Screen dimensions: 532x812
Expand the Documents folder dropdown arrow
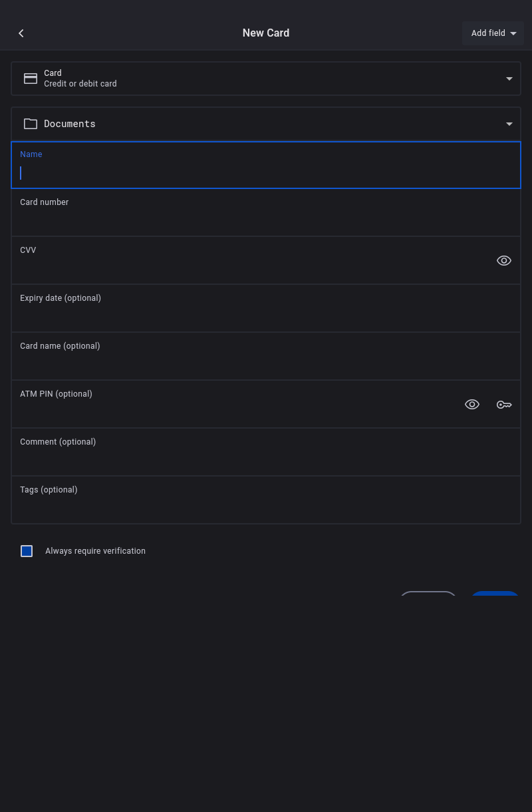(x=509, y=124)
